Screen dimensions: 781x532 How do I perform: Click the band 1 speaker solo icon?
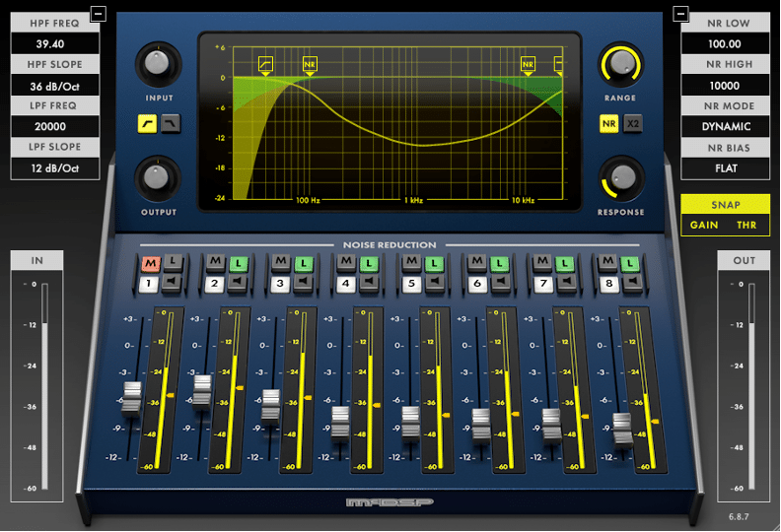tap(174, 284)
